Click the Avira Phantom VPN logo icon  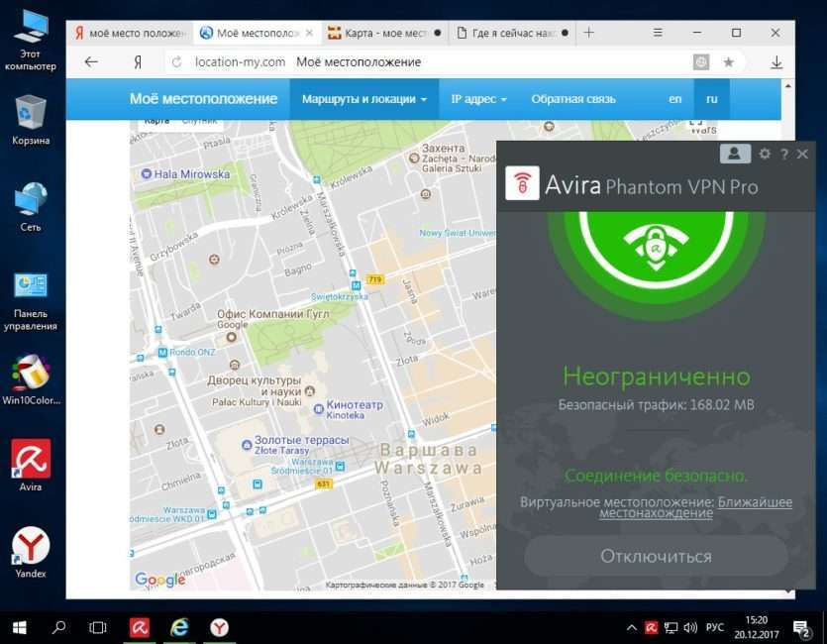(x=522, y=183)
